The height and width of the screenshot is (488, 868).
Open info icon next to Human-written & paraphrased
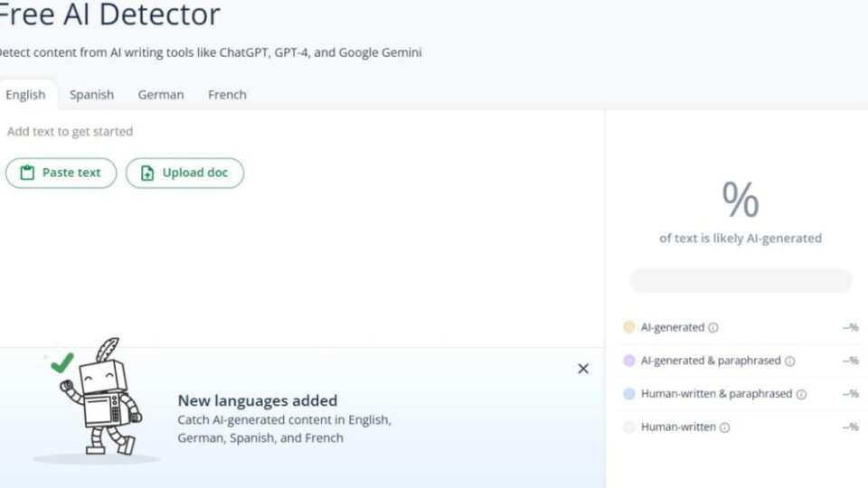point(801,394)
